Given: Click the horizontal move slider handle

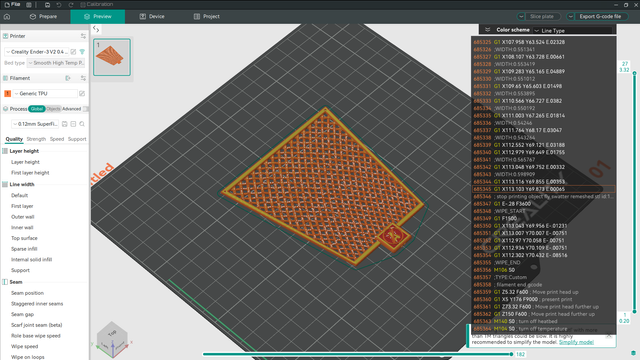Looking at the screenshot, I should coord(511,354).
